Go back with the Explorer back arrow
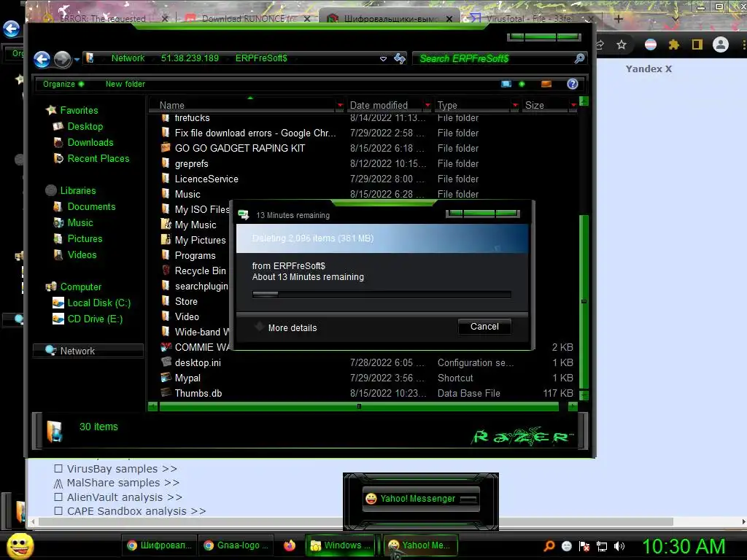 [42, 59]
